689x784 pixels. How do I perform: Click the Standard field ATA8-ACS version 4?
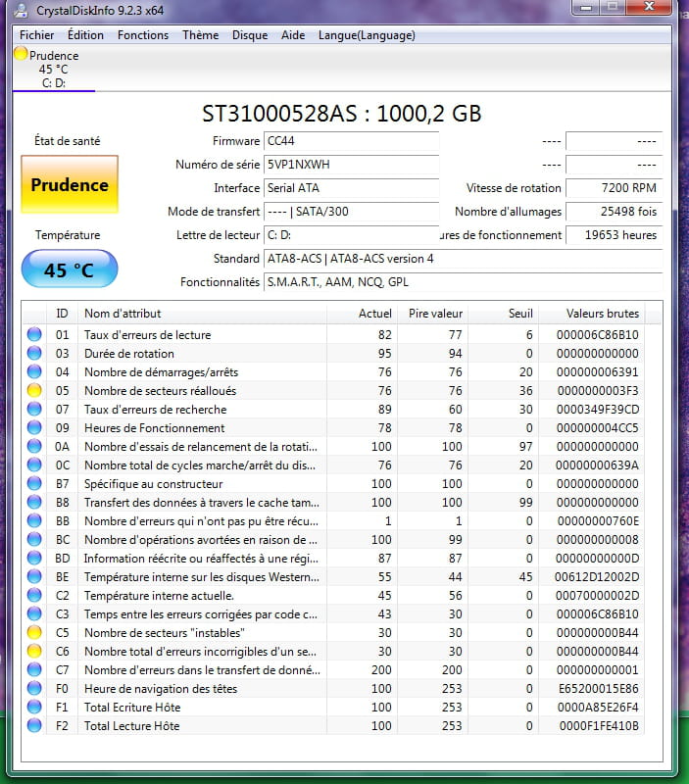[x=463, y=259]
